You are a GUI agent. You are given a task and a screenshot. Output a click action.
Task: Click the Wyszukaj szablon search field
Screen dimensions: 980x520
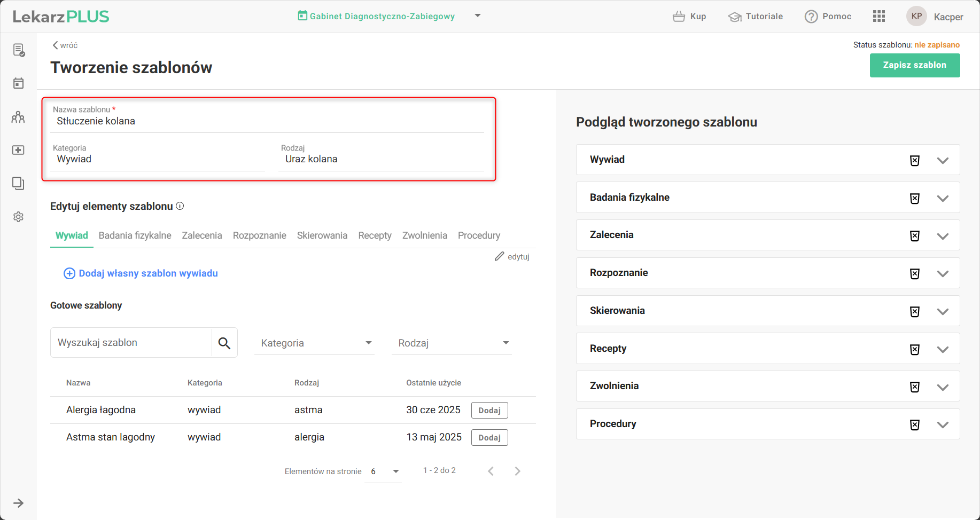[131, 343]
